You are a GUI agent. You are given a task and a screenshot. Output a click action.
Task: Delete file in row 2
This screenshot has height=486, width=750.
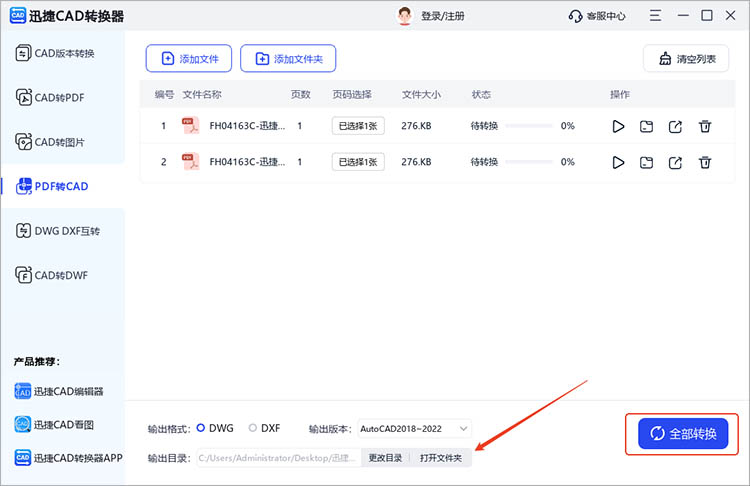pos(705,163)
